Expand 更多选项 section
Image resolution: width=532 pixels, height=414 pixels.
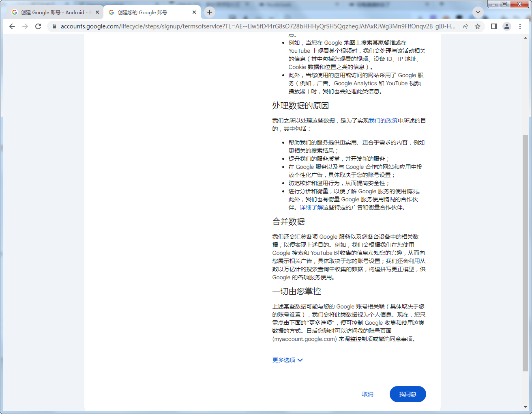[x=287, y=360]
